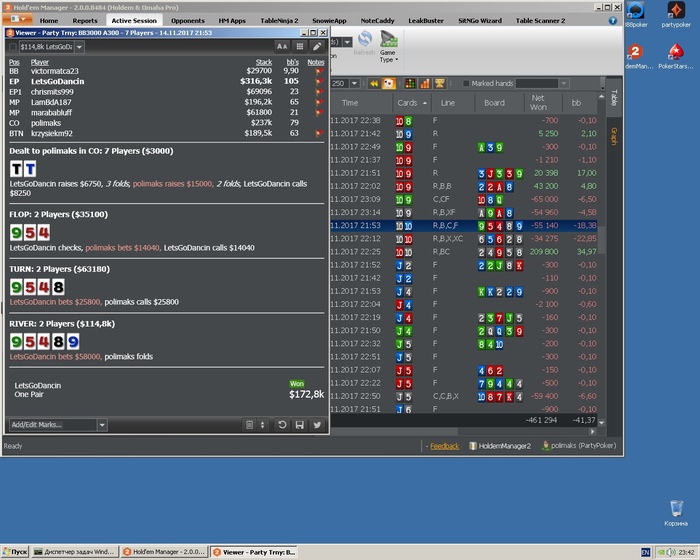Select the orange card view icon

[389, 84]
